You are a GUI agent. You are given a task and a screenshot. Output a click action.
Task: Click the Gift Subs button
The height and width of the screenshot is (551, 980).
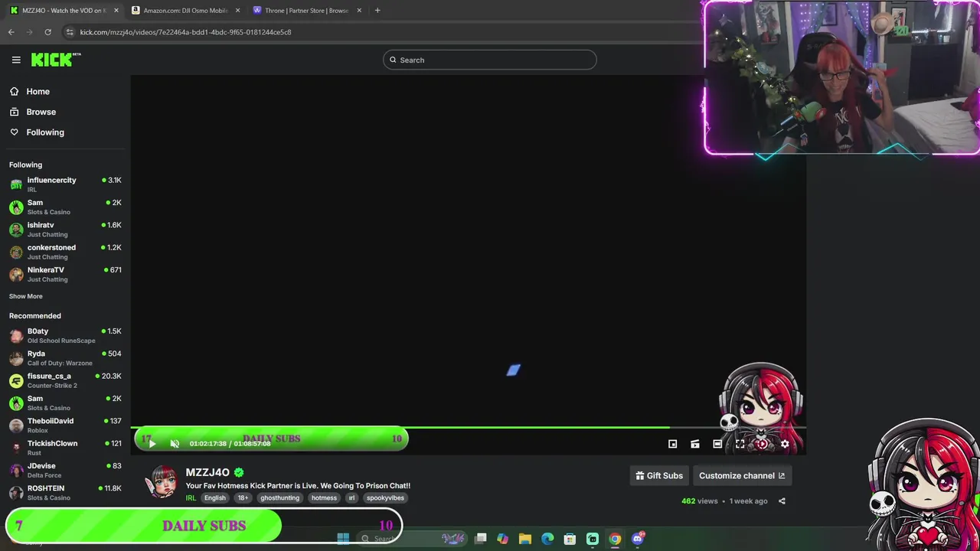point(659,476)
